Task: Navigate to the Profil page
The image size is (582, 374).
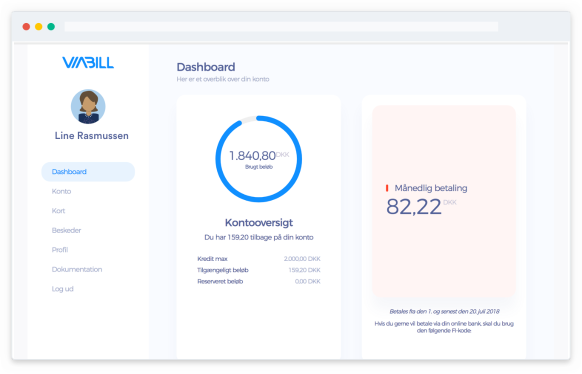Action: tap(60, 250)
